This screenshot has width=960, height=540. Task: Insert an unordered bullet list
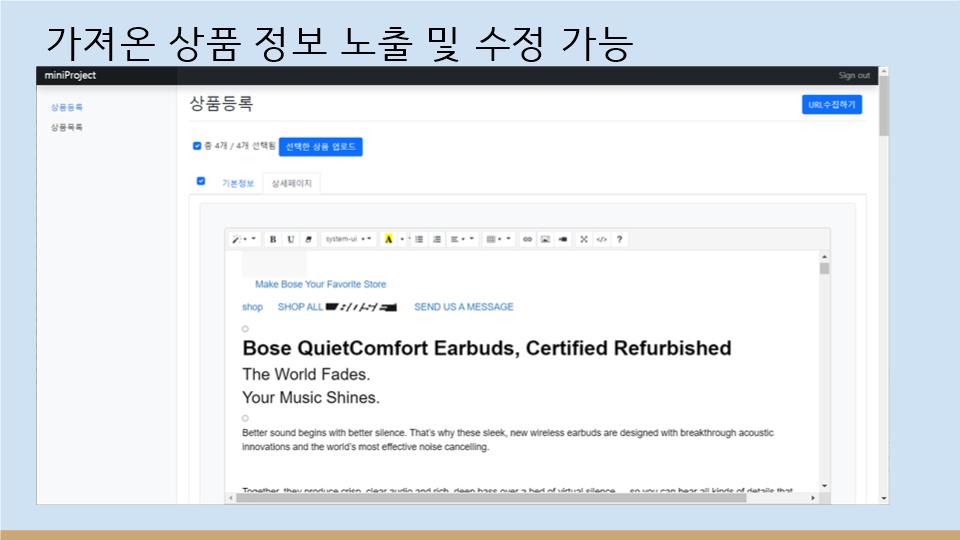pos(419,239)
